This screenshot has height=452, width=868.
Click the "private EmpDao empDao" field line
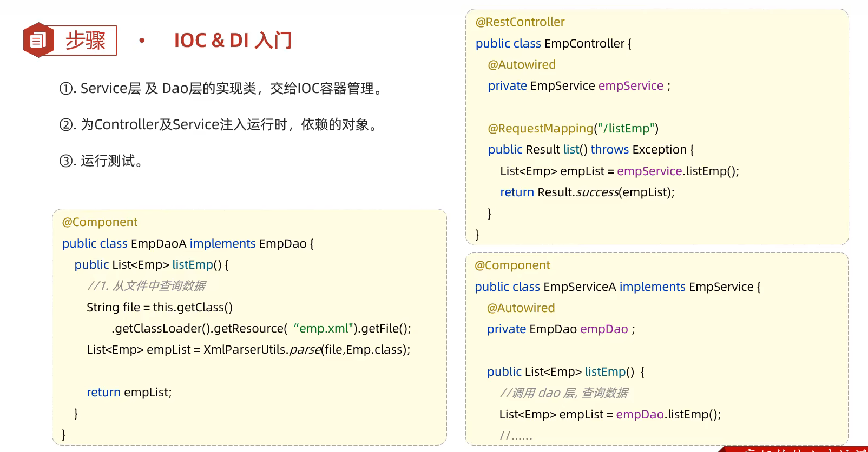coord(561,329)
